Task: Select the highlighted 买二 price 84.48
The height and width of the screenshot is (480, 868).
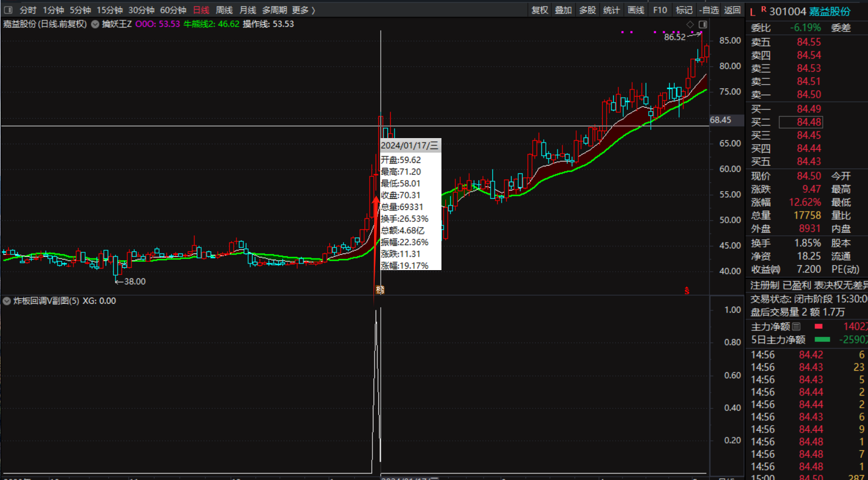Action: 809,122
